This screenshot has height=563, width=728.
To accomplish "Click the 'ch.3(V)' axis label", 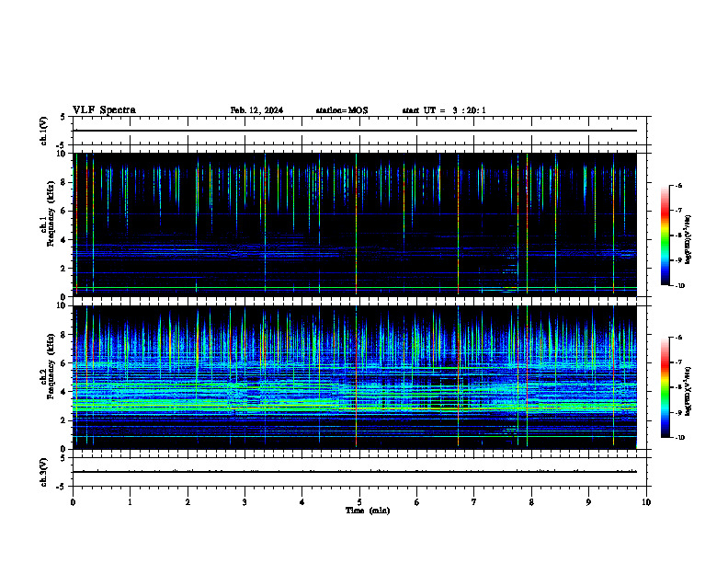I will pos(44,472).
